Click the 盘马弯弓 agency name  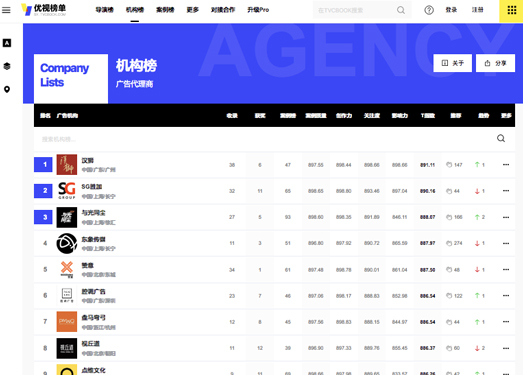point(93,317)
